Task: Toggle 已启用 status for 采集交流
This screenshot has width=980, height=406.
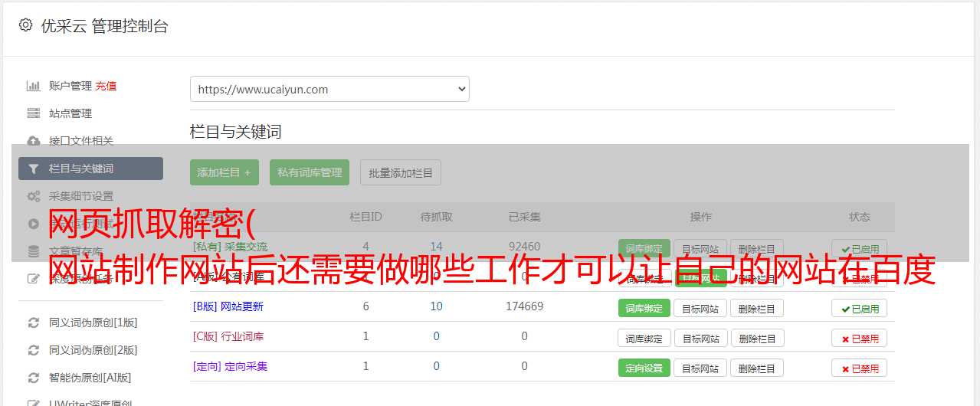Action: point(860,248)
